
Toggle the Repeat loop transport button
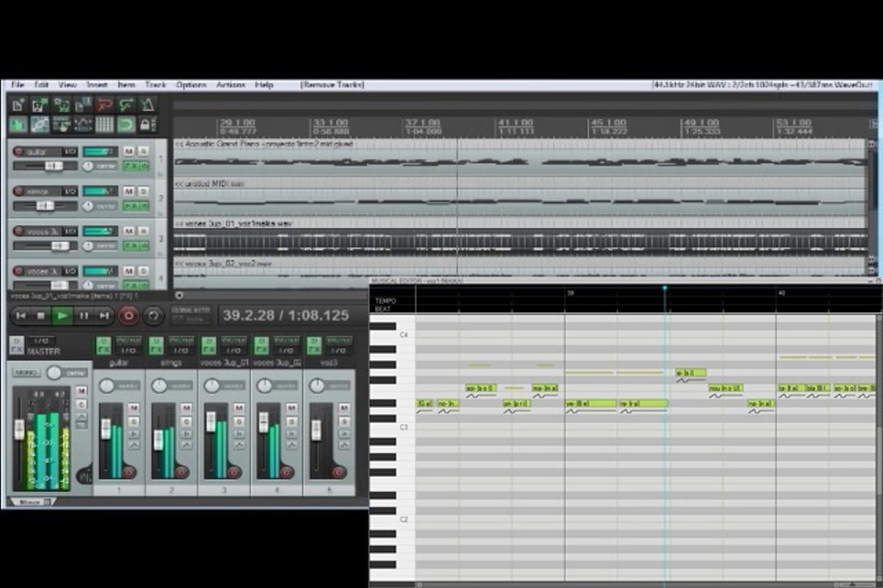153,316
